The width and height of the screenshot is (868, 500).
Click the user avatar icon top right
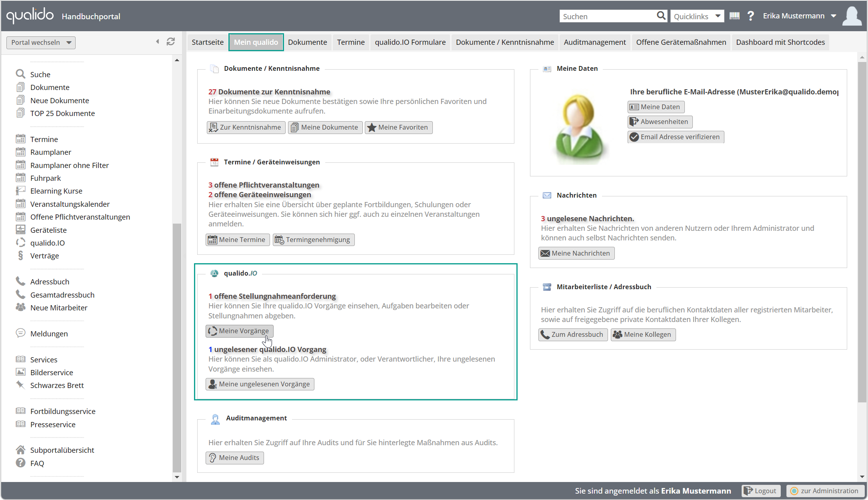[852, 16]
